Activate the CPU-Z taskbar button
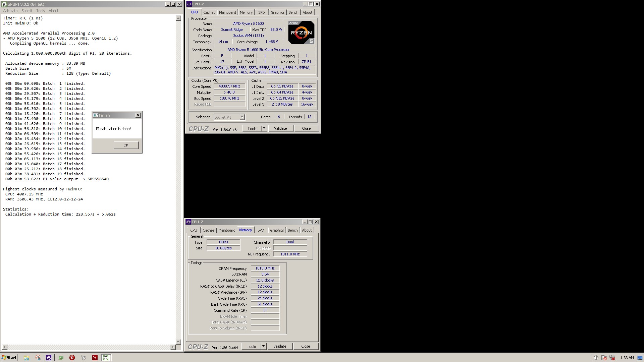This screenshot has width=644, height=362. pyautogui.click(x=49, y=358)
